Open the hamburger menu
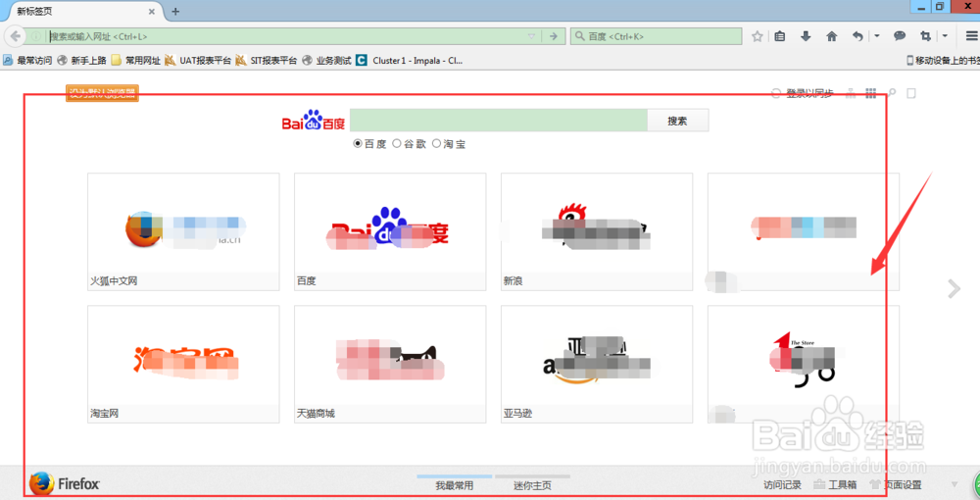 pyautogui.click(x=971, y=36)
